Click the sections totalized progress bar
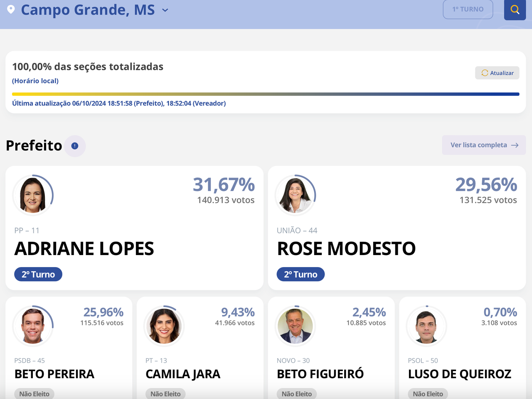The image size is (532, 399). (266, 94)
